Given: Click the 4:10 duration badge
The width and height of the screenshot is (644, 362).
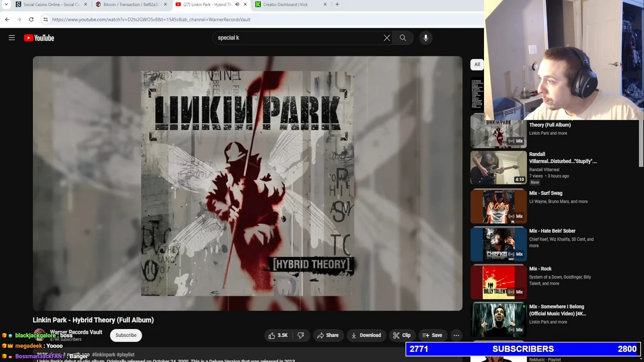Looking at the screenshot, I should pos(520,179).
